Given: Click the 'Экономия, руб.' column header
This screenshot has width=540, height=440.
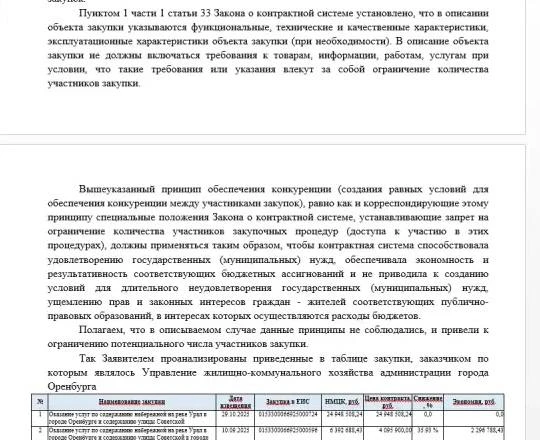Looking at the screenshot, I should click(474, 401).
